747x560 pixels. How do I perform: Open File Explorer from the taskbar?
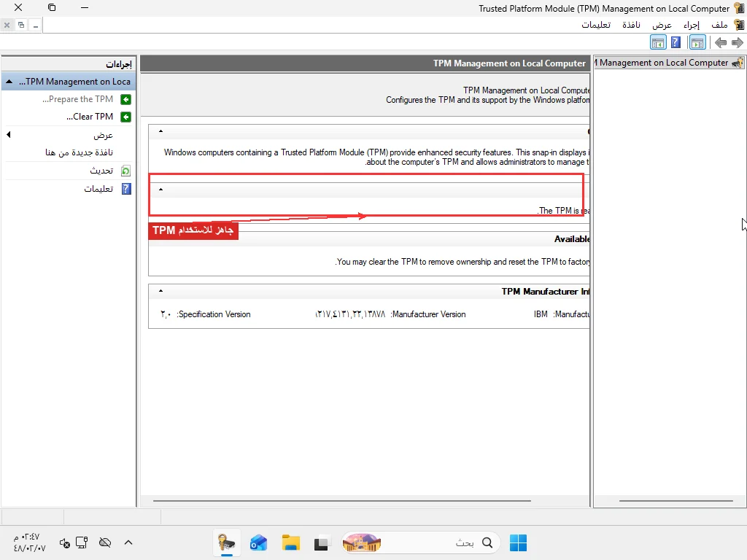click(290, 542)
